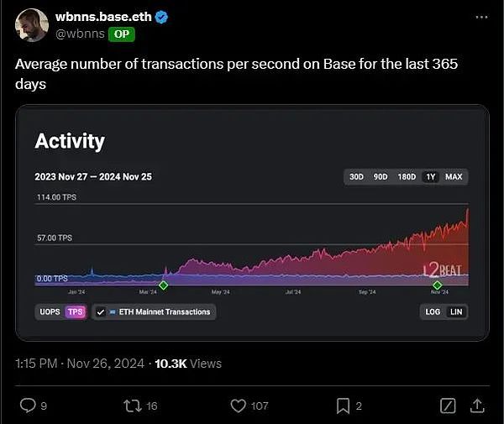The height and width of the screenshot is (424, 504).
Task: Select LIN linear scale
Action: coord(456,311)
